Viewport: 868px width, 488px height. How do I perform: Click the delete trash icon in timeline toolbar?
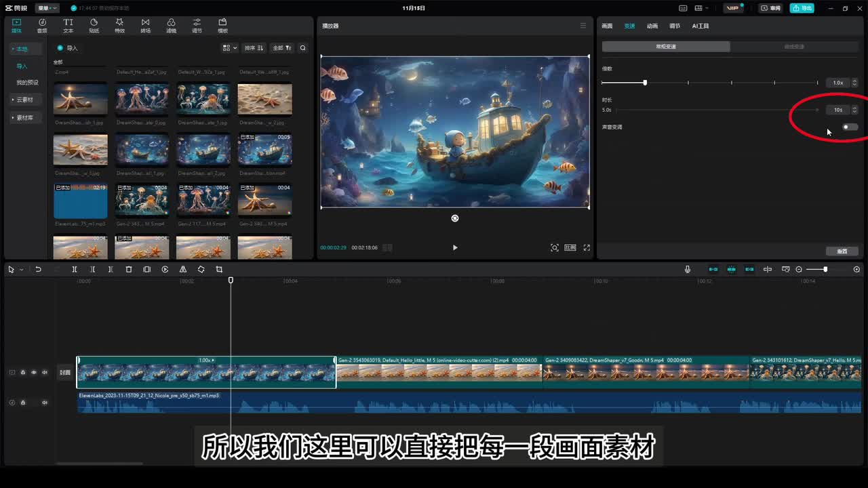(129, 269)
